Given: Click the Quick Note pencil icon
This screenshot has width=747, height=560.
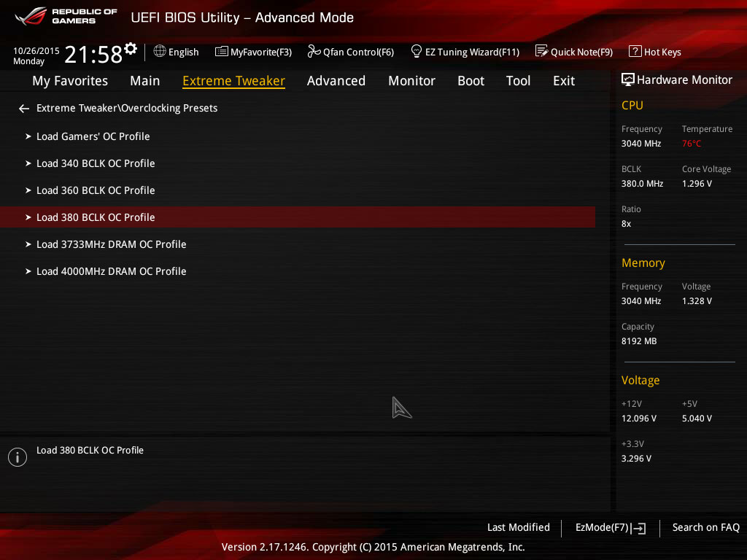Looking at the screenshot, I should (x=542, y=51).
